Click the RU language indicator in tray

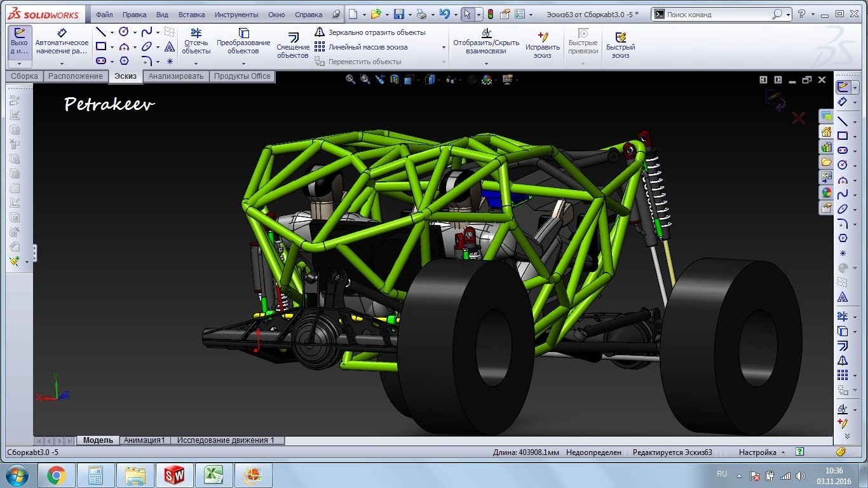click(722, 474)
